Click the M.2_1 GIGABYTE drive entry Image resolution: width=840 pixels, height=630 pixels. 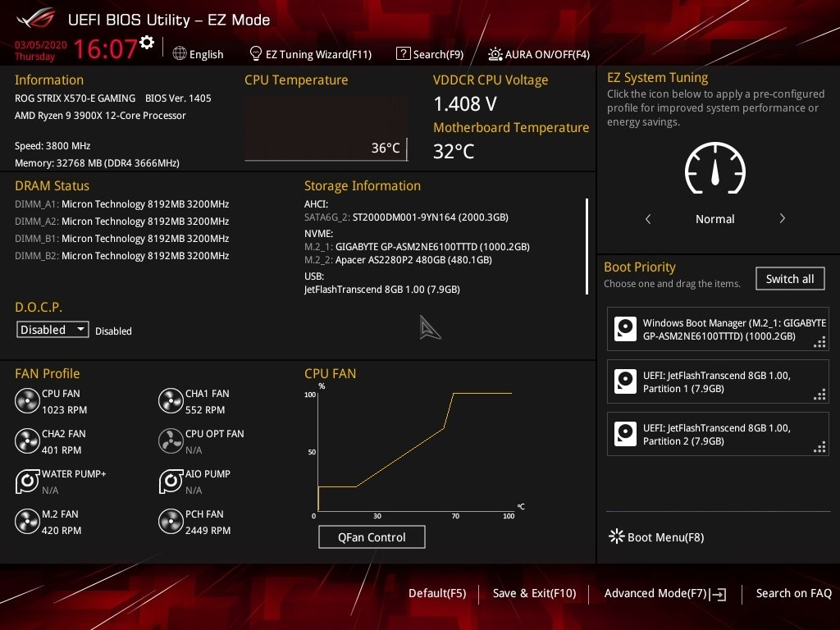pos(417,246)
